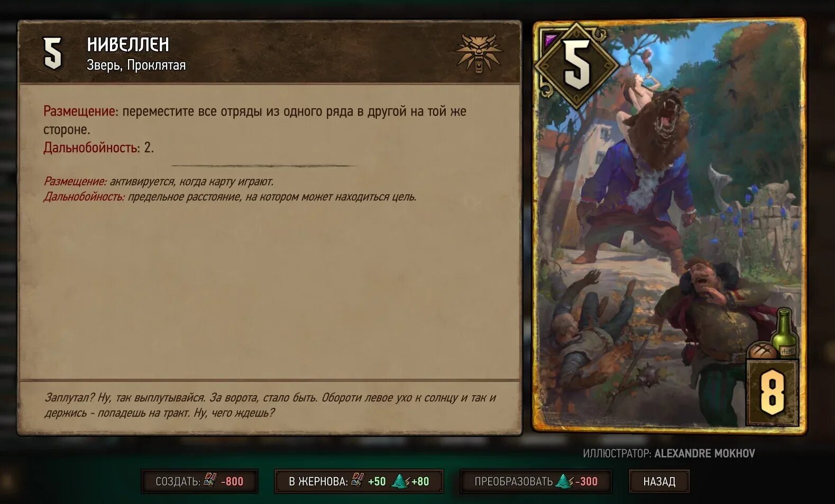Click the green powder icon beside +80

click(400, 481)
